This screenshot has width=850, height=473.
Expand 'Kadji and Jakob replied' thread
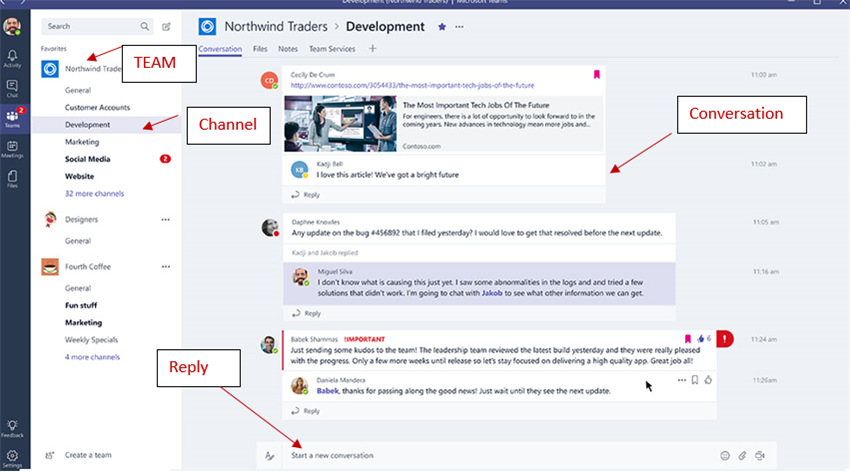point(325,252)
